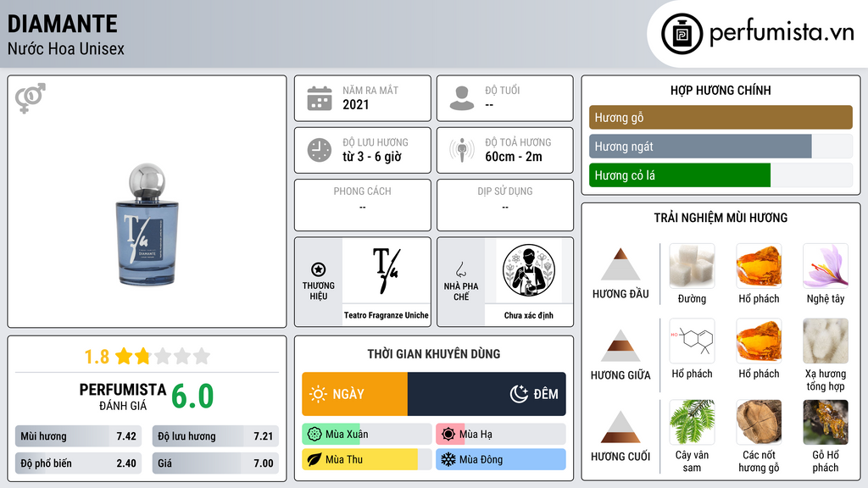Click the clock icon beside Độ lưu hương
Image resolution: width=868 pixels, height=488 pixels.
(x=320, y=150)
